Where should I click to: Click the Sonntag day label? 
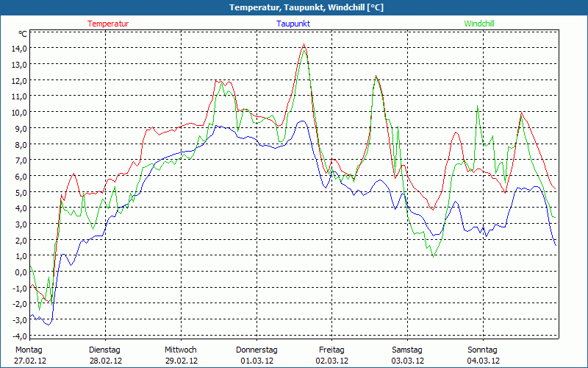(483, 350)
